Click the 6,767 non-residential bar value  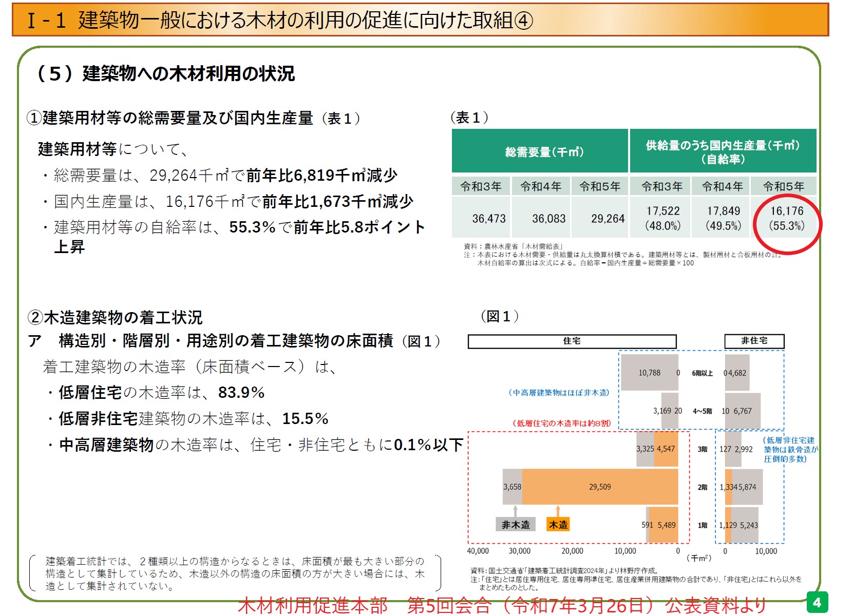coord(743,411)
